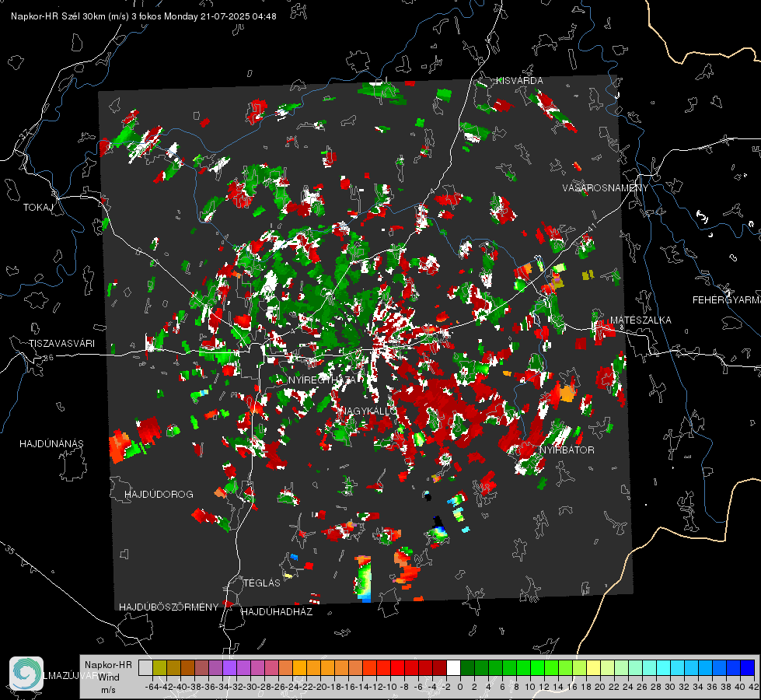This screenshot has height=700, width=761.
Task: Click the VÁSÁROSNAMÉNY town label
Action: (606, 187)
